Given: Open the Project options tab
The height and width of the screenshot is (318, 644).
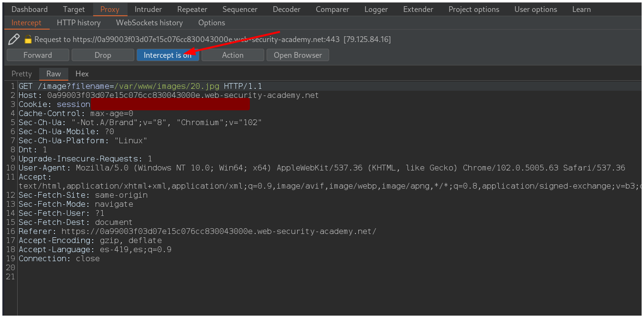Looking at the screenshot, I should (x=473, y=9).
